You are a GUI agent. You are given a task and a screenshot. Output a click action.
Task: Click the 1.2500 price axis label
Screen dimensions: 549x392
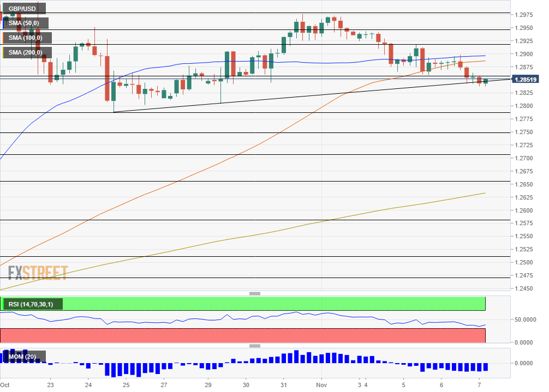click(x=524, y=262)
